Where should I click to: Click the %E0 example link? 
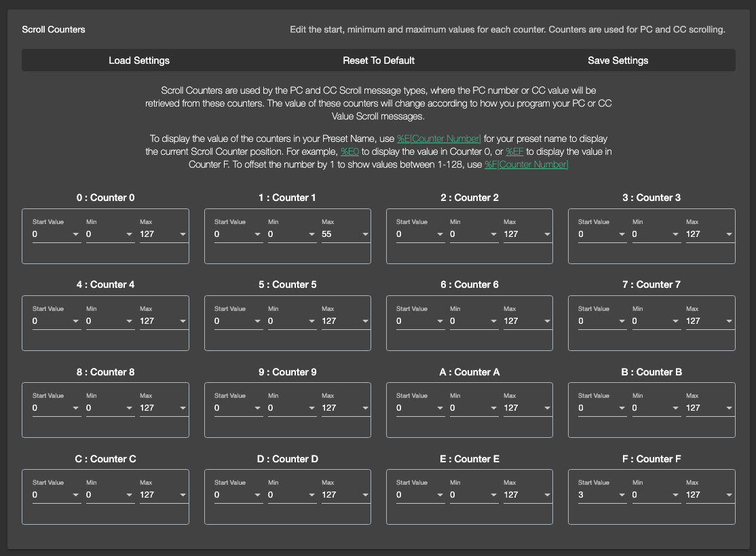point(349,151)
